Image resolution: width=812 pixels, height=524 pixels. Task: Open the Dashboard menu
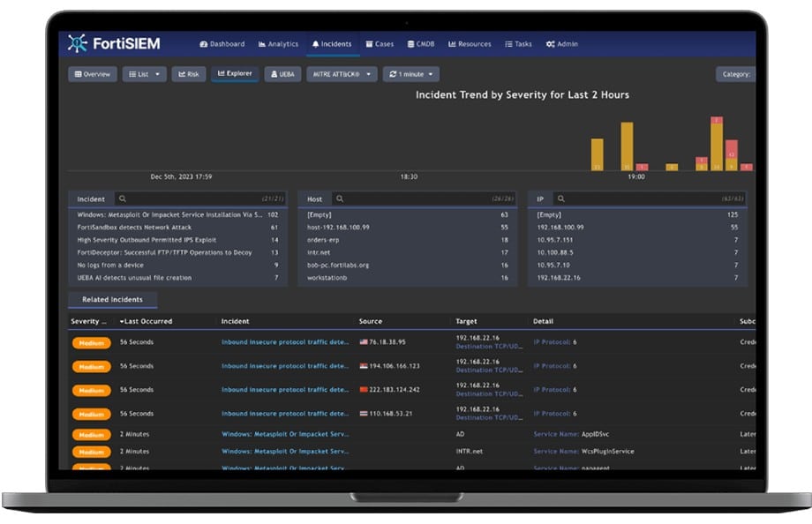point(222,44)
